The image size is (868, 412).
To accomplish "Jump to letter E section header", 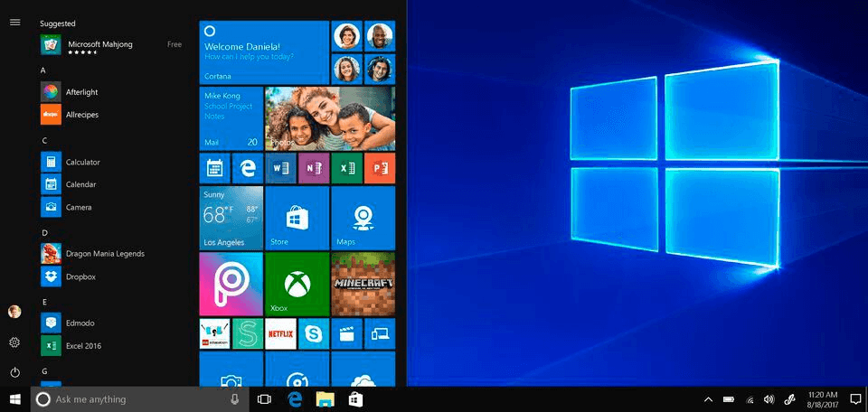I will [x=44, y=302].
